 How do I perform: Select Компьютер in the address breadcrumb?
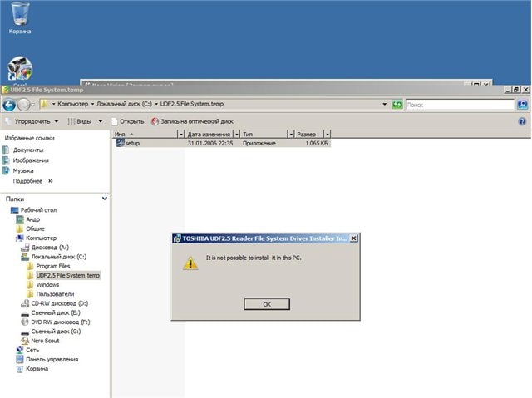point(72,104)
